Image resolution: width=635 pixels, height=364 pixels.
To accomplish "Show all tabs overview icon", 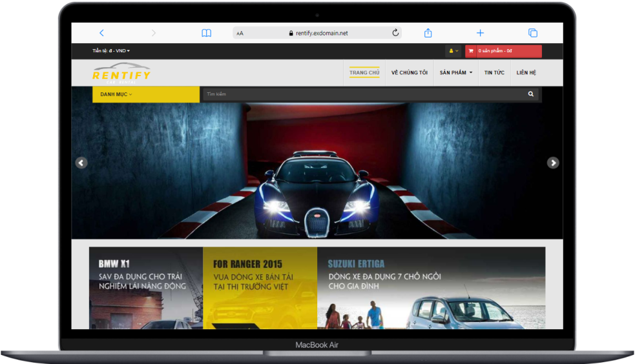I will [533, 33].
